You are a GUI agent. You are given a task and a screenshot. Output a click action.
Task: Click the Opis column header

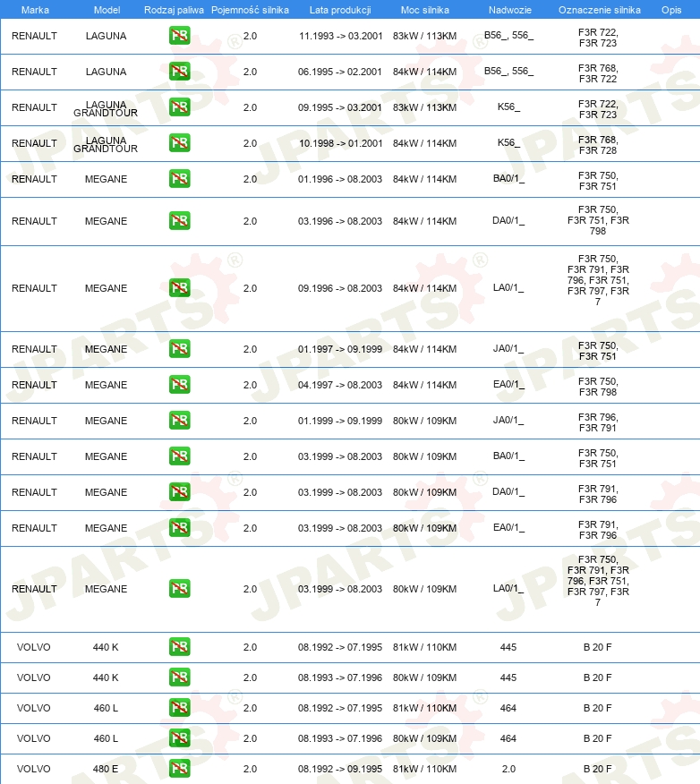[671, 10]
